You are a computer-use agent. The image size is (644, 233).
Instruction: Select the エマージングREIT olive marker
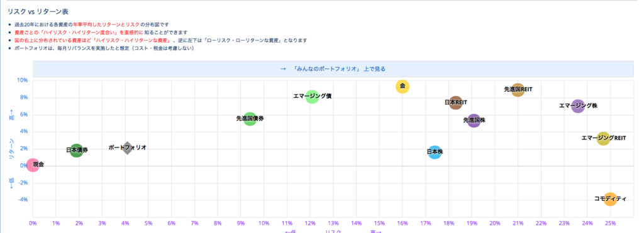tap(603, 138)
